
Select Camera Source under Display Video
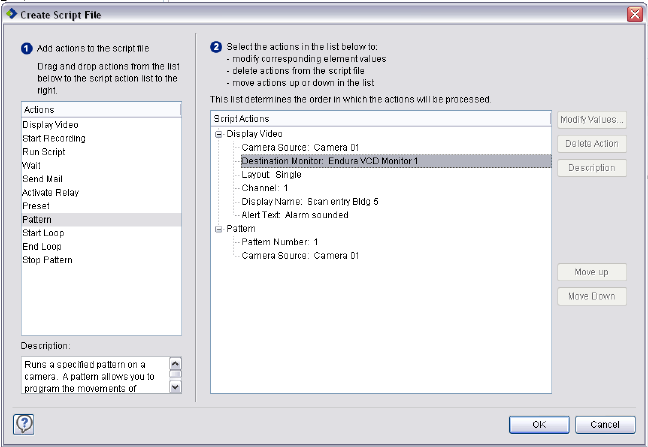[x=300, y=147]
